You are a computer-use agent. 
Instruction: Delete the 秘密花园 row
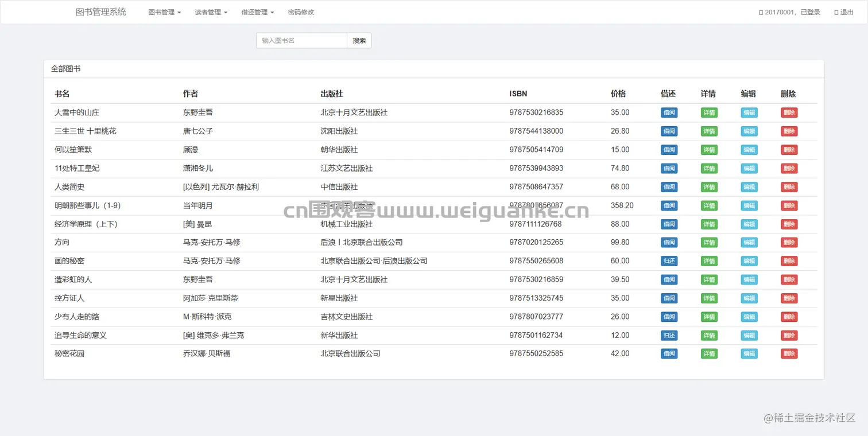789,354
